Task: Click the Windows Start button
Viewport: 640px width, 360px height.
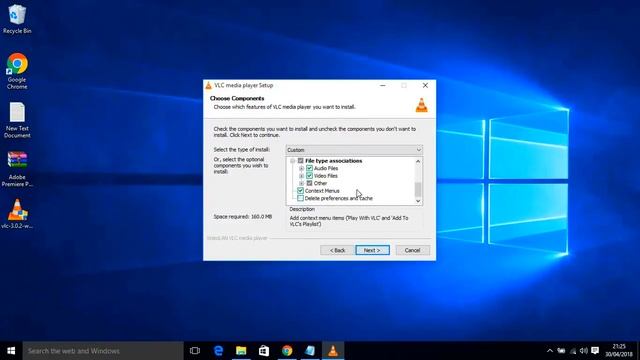Action: [x=11, y=351]
